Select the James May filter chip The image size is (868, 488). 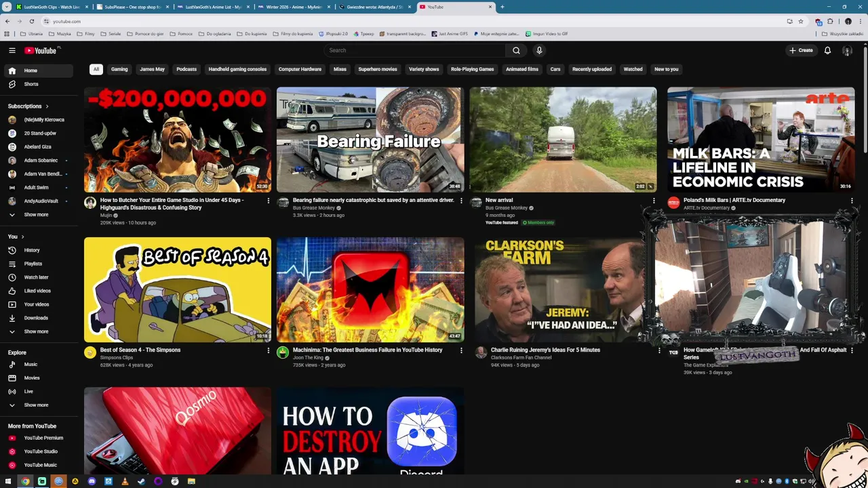click(x=152, y=69)
